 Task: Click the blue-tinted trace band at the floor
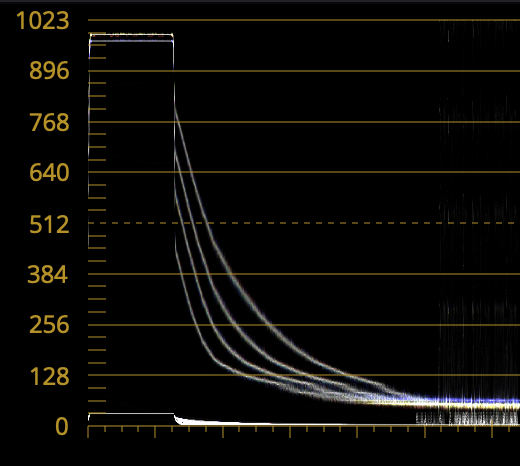tap(467, 401)
